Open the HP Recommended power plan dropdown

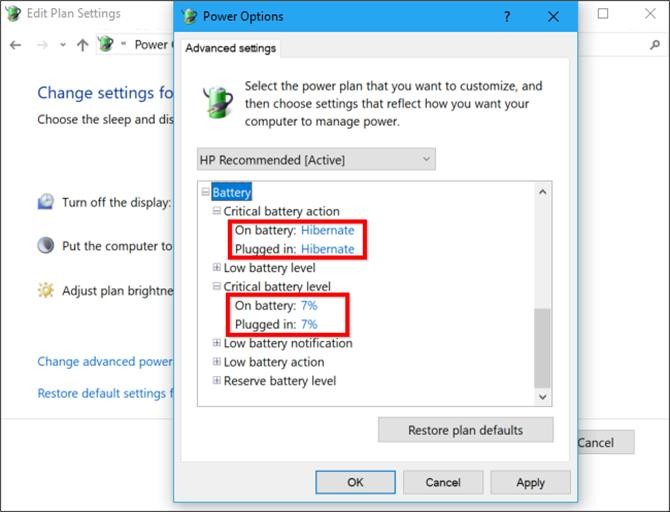(316, 159)
